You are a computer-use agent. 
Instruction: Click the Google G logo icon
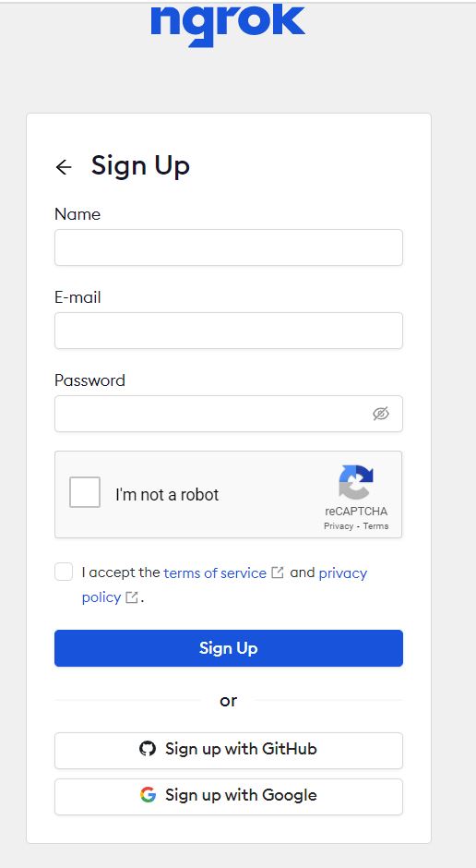[148, 795]
